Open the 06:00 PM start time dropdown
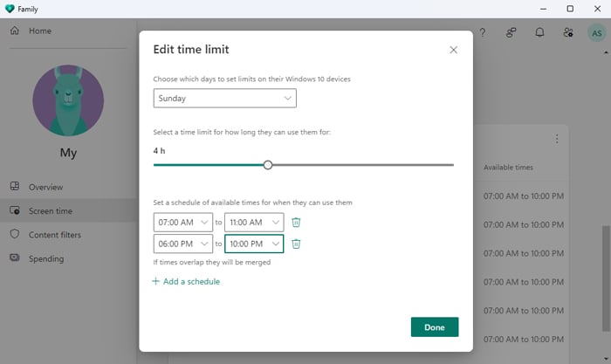 point(182,244)
